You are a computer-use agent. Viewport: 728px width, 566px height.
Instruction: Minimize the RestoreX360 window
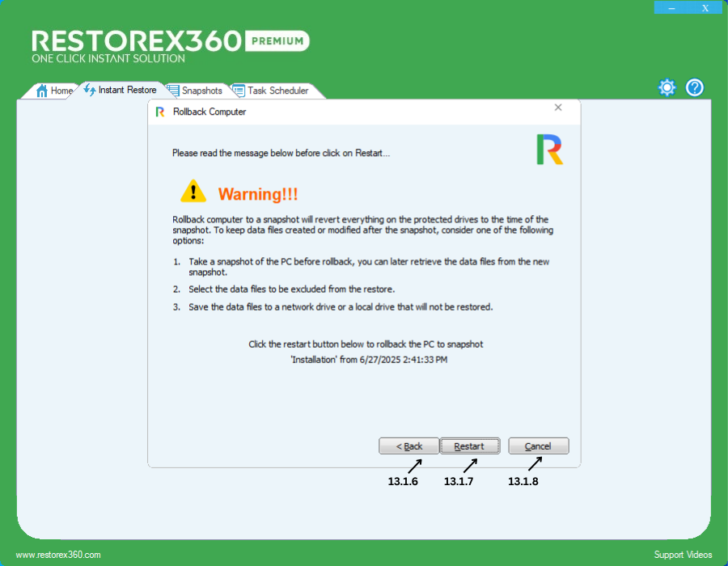[x=671, y=8]
